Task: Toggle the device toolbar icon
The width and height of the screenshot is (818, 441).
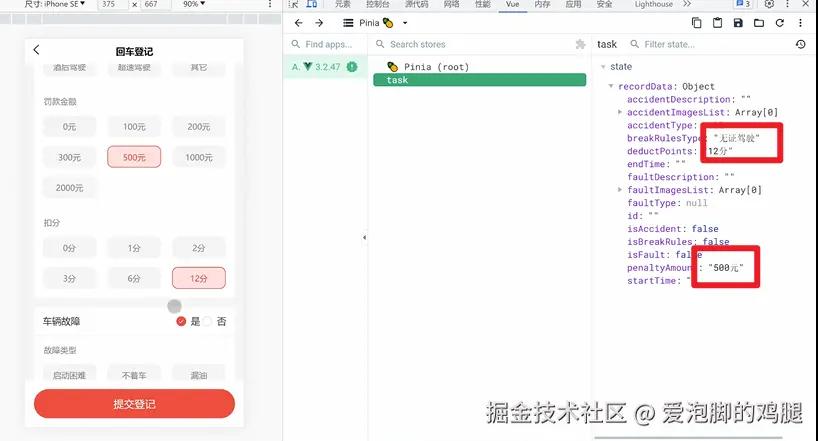Action: click(312, 4)
